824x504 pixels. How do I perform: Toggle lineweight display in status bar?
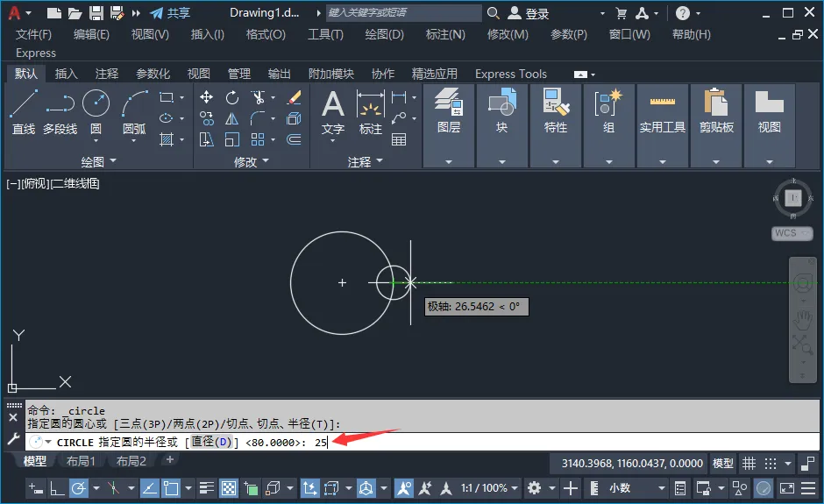pyautogui.click(x=207, y=489)
